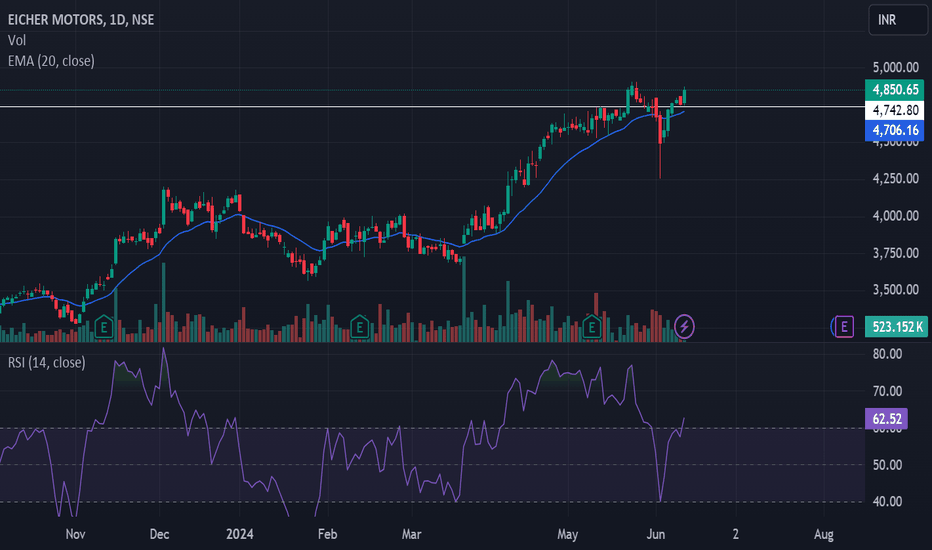Click the Aug label on time axis
The height and width of the screenshot is (550, 932).
coord(824,534)
